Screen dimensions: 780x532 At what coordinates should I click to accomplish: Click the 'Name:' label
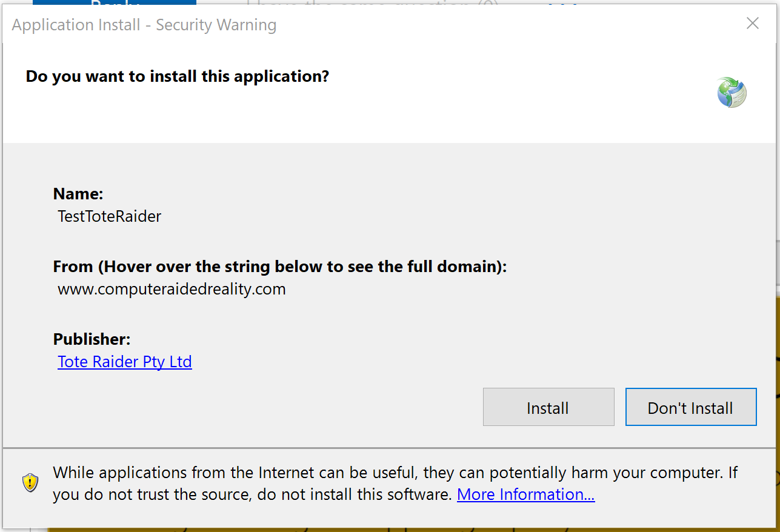tap(78, 194)
